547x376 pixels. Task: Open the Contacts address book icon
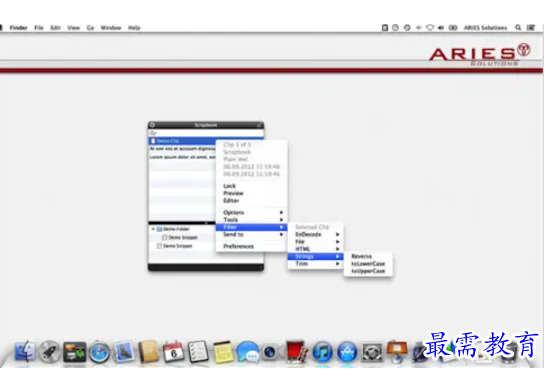pyautogui.click(x=149, y=351)
